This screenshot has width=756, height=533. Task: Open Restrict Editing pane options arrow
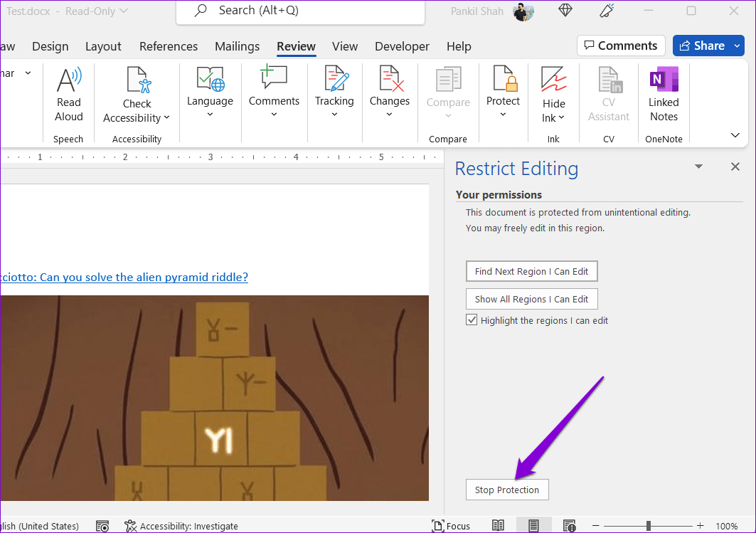698,167
